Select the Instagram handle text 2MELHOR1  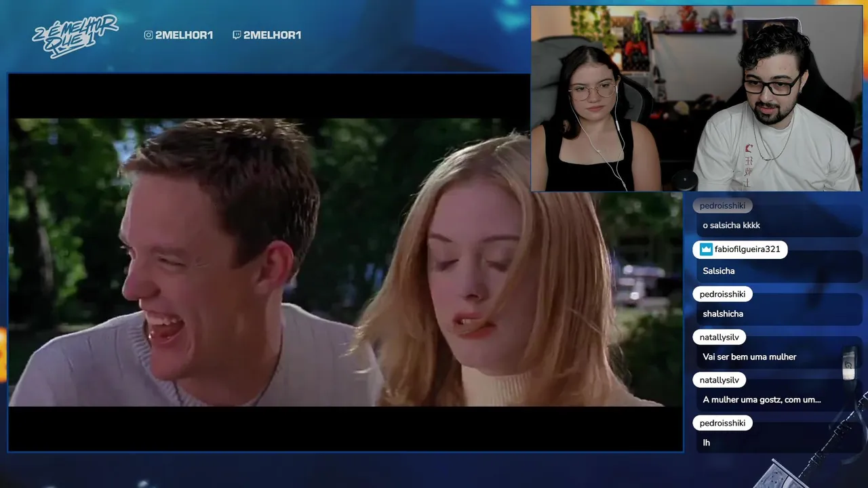coord(184,35)
